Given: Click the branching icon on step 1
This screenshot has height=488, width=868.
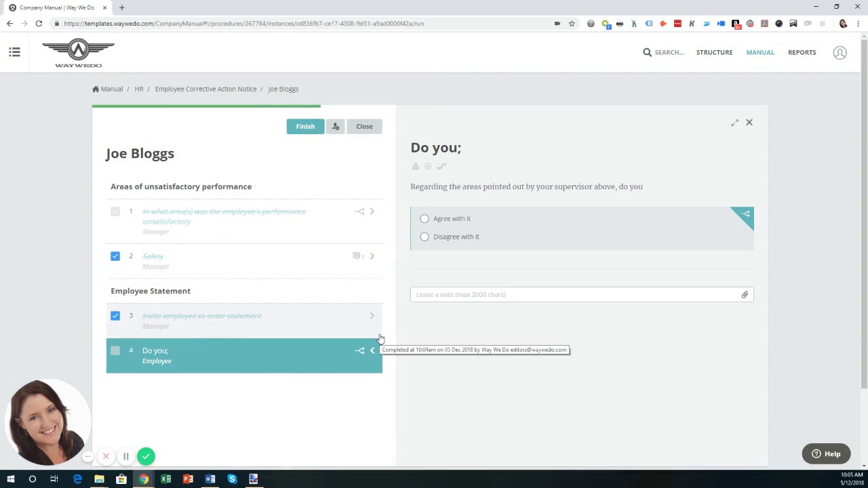Looking at the screenshot, I should (x=359, y=211).
